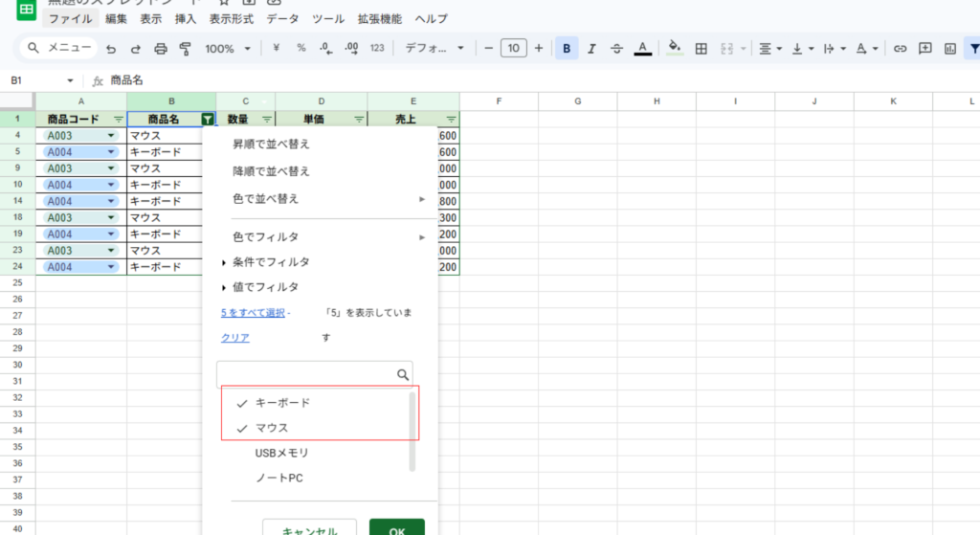
Task: Click the insert chart icon
Action: click(950, 49)
